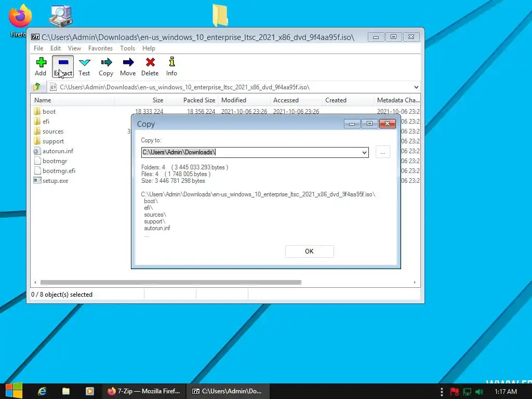Image resolution: width=532 pixels, height=399 pixels.
Task: Click the red flag tray icon
Action: point(455,392)
